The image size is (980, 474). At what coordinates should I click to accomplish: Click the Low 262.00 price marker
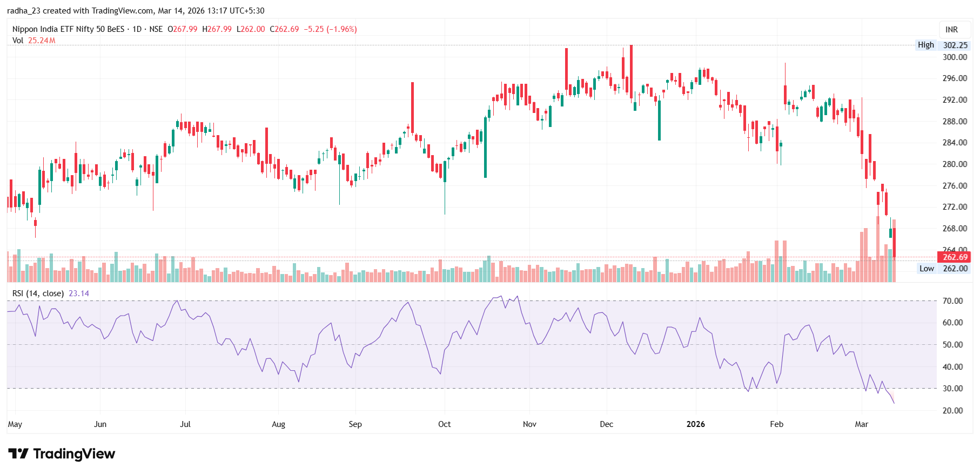point(943,269)
